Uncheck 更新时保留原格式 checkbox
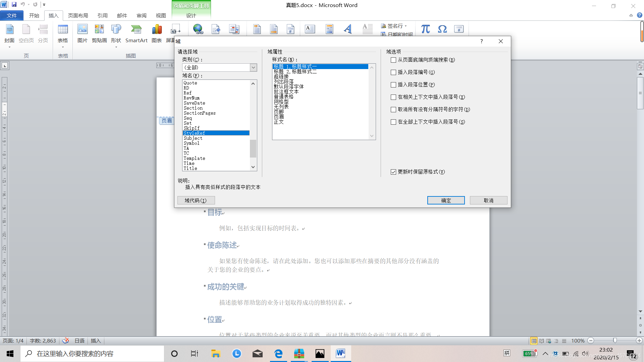Screen dimensions: 644x362 [393, 172]
